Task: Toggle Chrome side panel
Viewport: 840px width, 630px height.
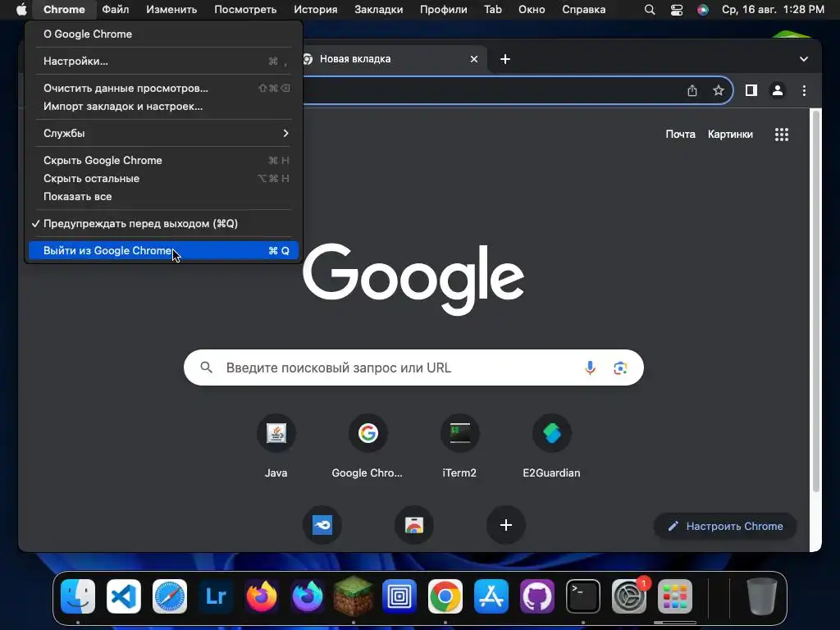Action: tap(751, 90)
